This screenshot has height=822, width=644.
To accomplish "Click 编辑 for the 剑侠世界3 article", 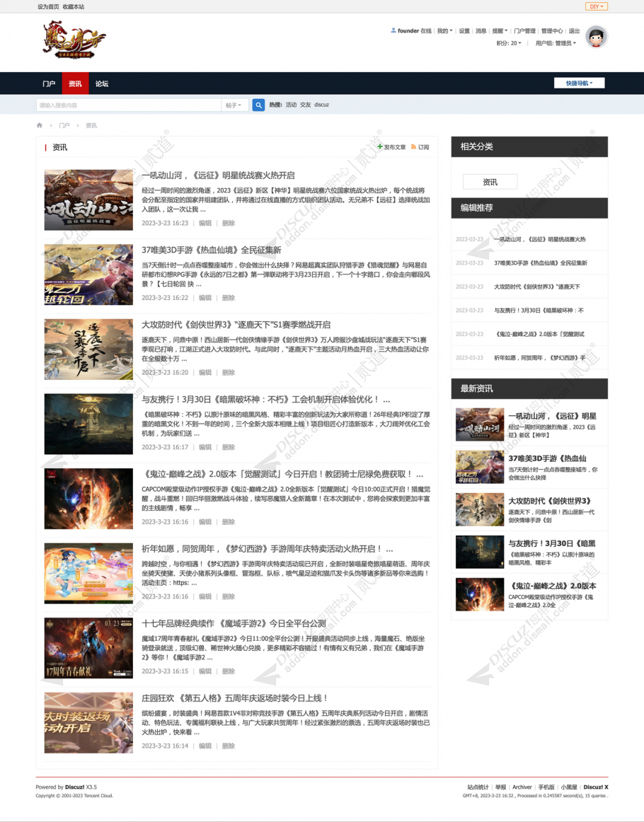I will [205, 372].
